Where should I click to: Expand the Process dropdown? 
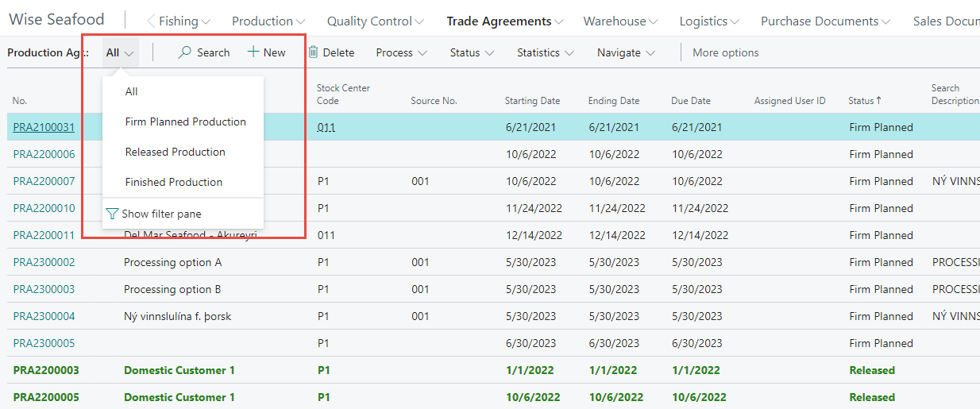(401, 52)
